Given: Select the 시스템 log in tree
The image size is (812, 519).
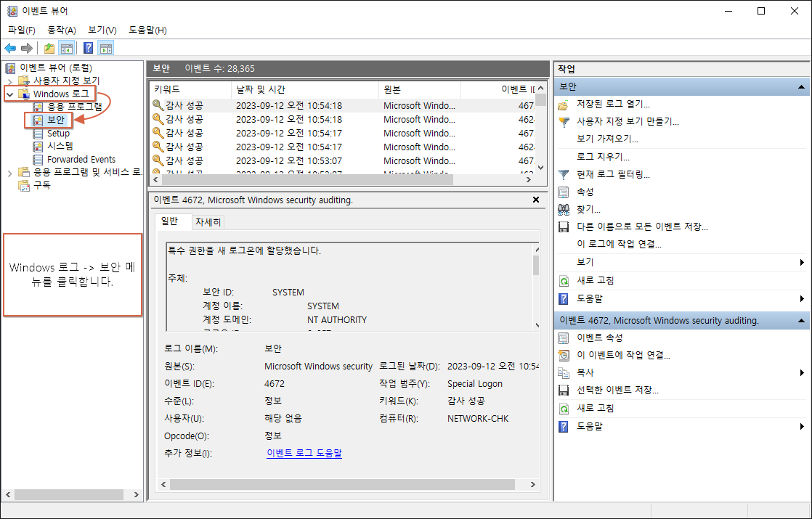Looking at the screenshot, I should click(x=60, y=146).
